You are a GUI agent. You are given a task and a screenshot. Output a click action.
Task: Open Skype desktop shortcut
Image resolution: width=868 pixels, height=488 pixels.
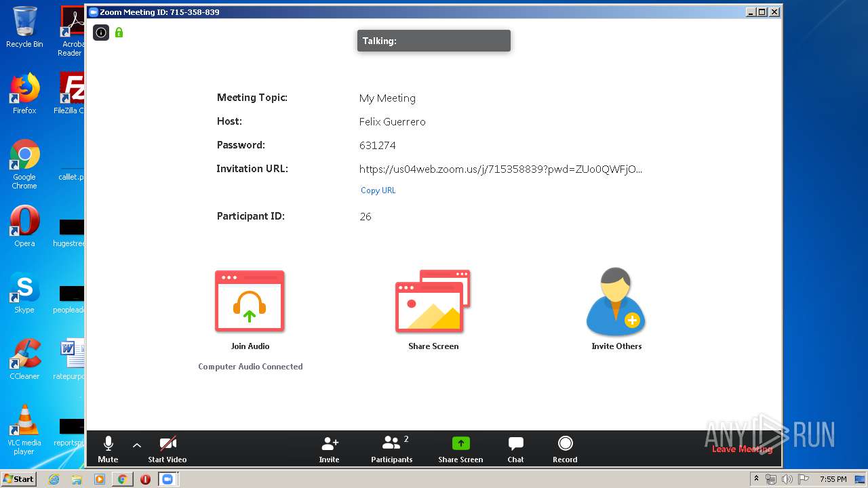[24, 293]
